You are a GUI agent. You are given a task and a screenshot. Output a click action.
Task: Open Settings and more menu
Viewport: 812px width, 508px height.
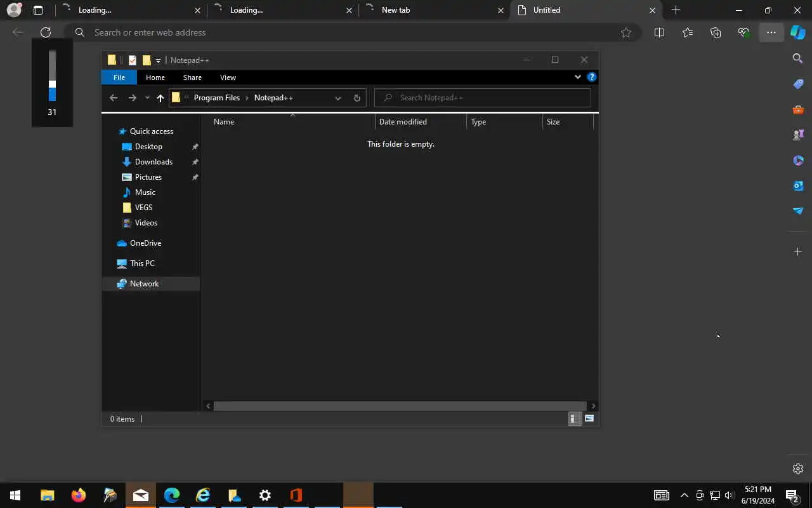click(x=771, y=32)
